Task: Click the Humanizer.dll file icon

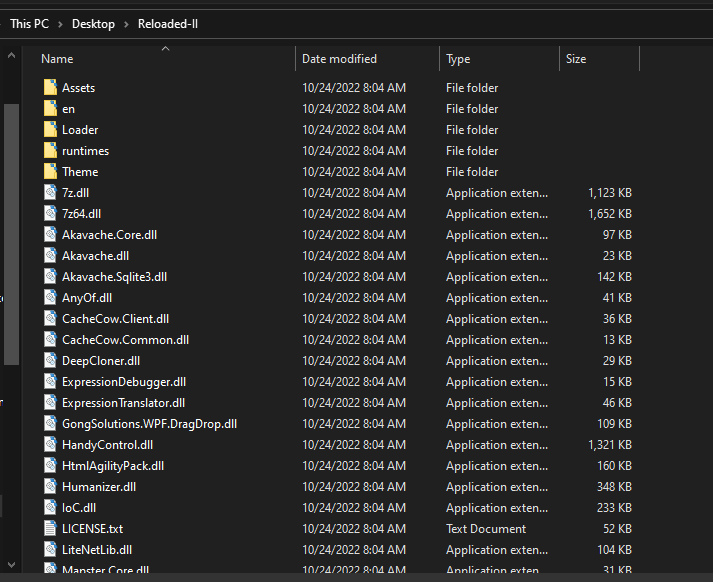Action: pyautogui.click(x=51, y=487)
